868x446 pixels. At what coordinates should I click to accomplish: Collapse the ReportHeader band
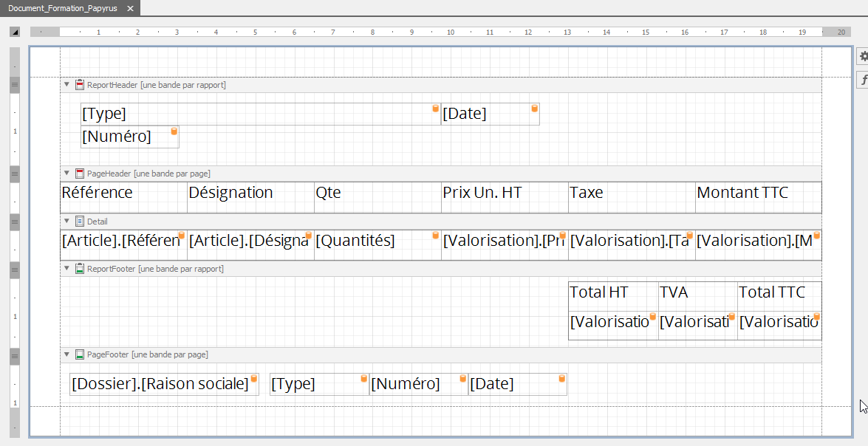(x=66, y=85)
